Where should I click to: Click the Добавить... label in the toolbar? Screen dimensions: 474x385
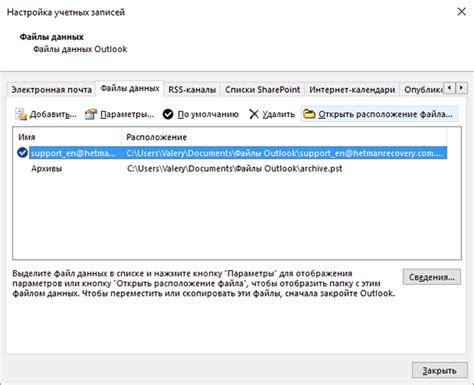(x=53, y=114)
